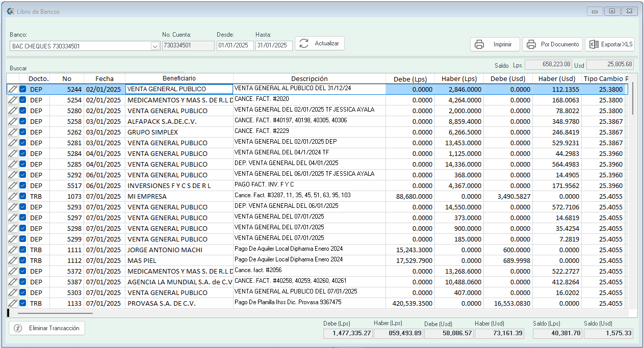644x348 pixels.
Task: Click the lightning icon in Eliminar Transacción
Action: point(18,328)
